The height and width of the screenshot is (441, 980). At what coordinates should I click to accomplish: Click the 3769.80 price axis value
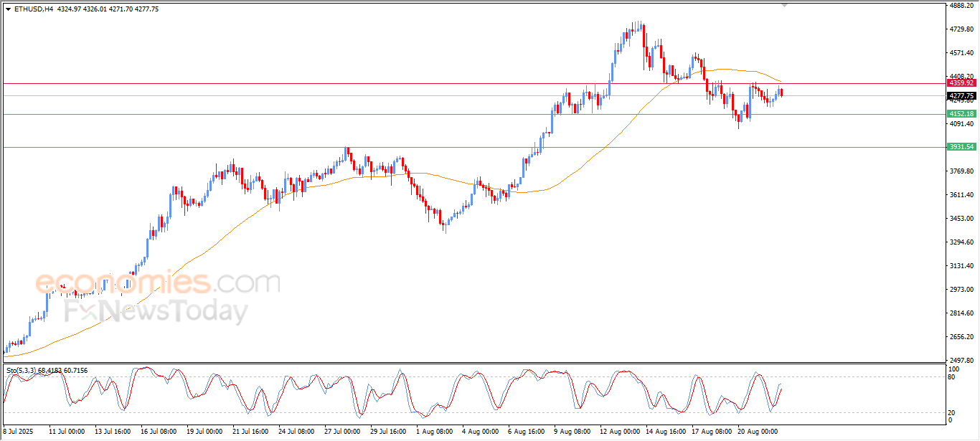tap(961, 171)
